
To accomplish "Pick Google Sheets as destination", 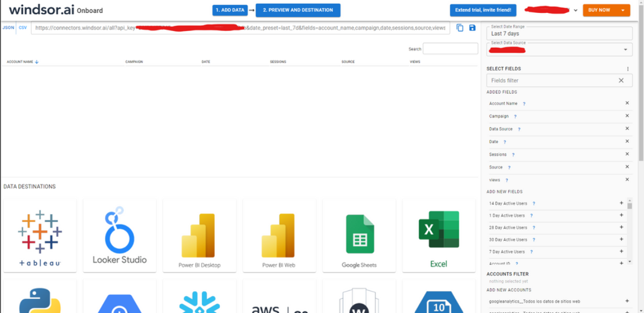I will (359, 236).
